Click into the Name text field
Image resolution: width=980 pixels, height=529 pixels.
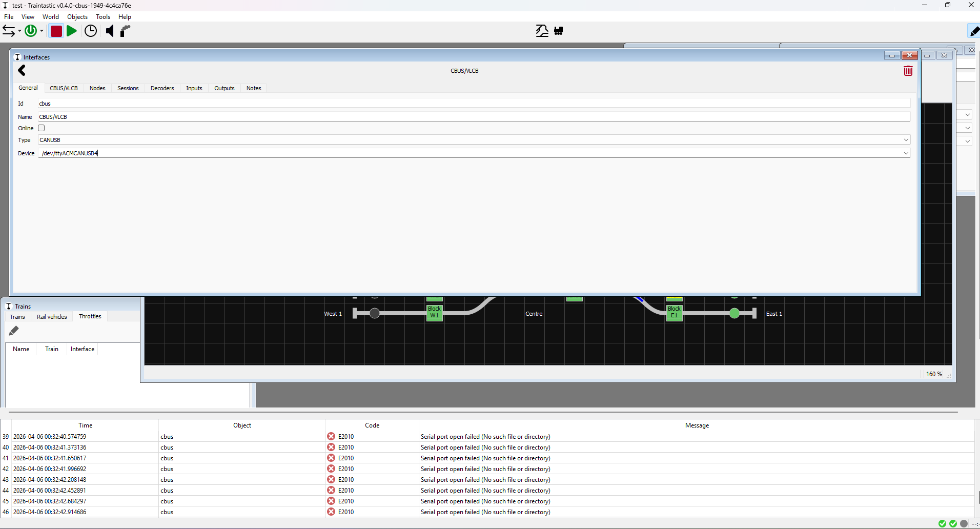click(x=474, y=117)
